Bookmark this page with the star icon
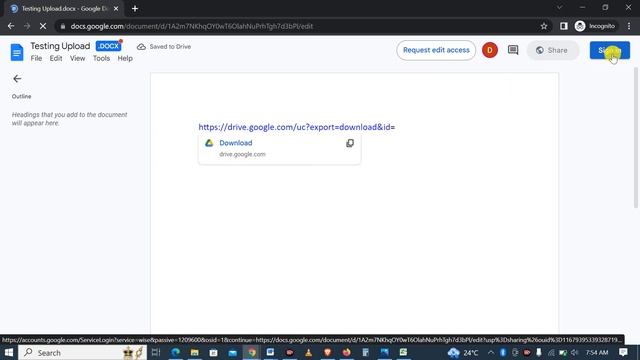This screenshot has height=360, width=640. 544,26
